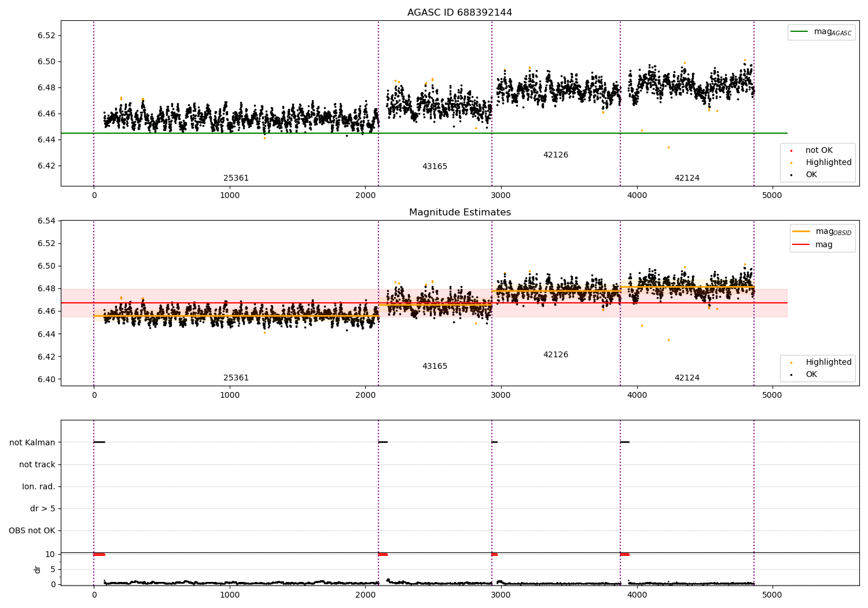Click the 10 tick label on dr axis
This screenshot has width=868, height=608.
[50, 555]
